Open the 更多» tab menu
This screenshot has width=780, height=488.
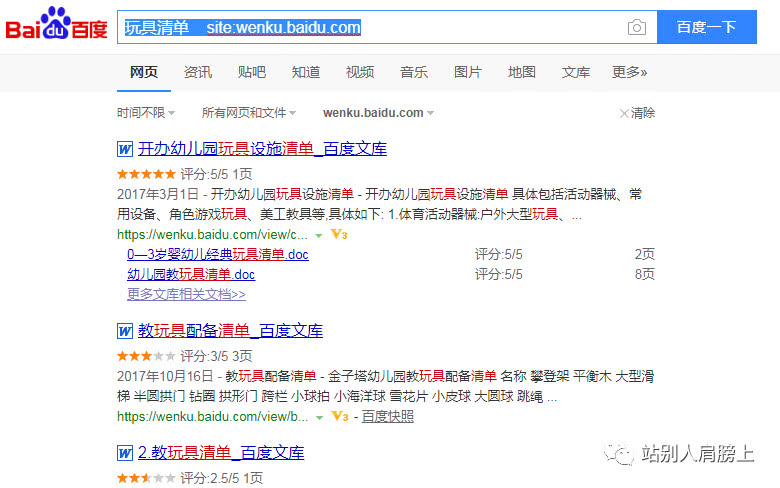point(629,72)
